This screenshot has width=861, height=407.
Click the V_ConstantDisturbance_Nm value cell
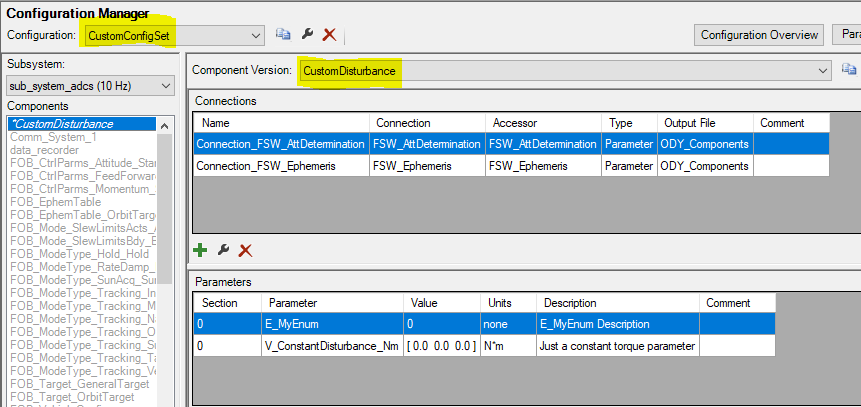tap(441, 346)
